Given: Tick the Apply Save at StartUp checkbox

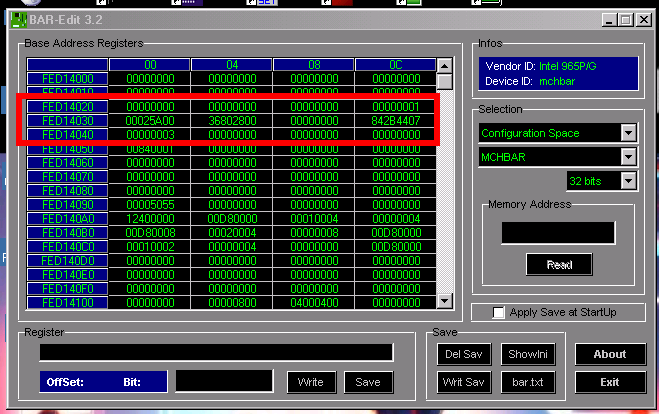Looking at the screenshot, I should [x=498, y=312].
